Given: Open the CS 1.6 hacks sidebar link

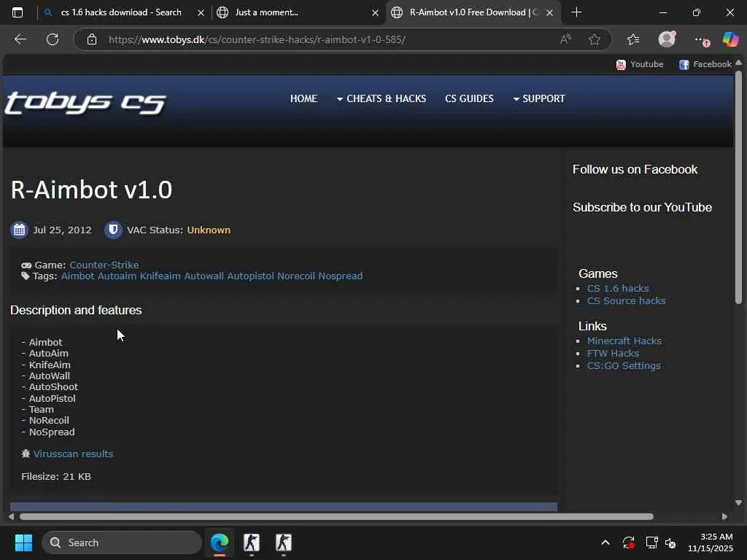Looking at the screenshot, I should tap(618, 288).
